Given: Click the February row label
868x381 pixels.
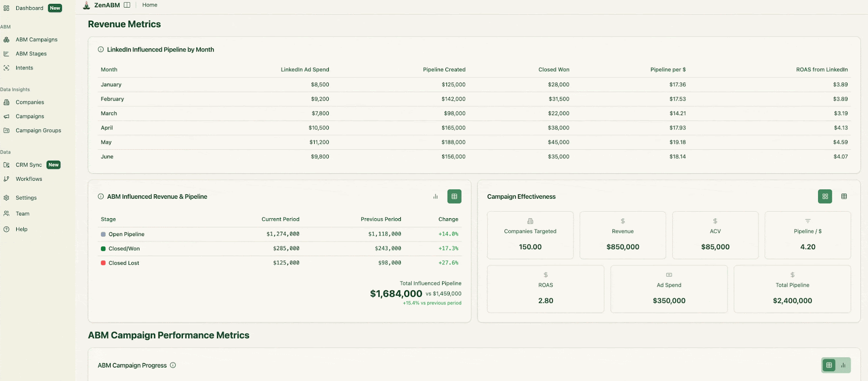Looking at the screenshot, I should [x=112, y=99].
